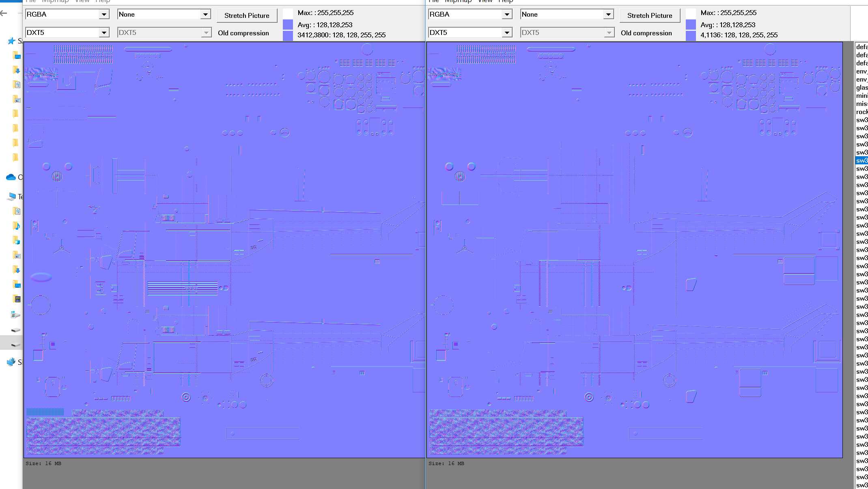Open the Videos folder under This PC

coord(16,299)
